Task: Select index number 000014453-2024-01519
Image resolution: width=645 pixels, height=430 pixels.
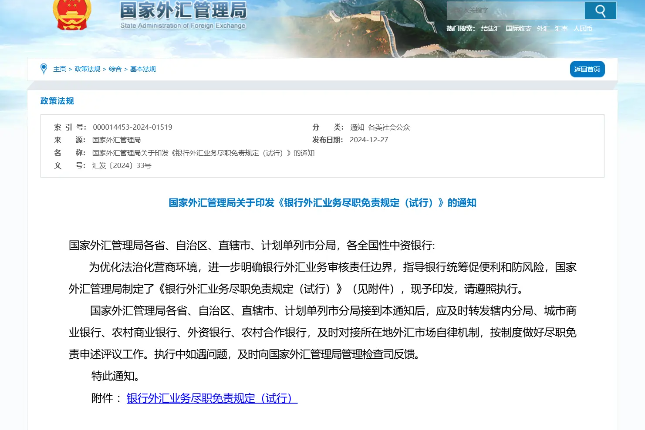Action: pos(132,127)
